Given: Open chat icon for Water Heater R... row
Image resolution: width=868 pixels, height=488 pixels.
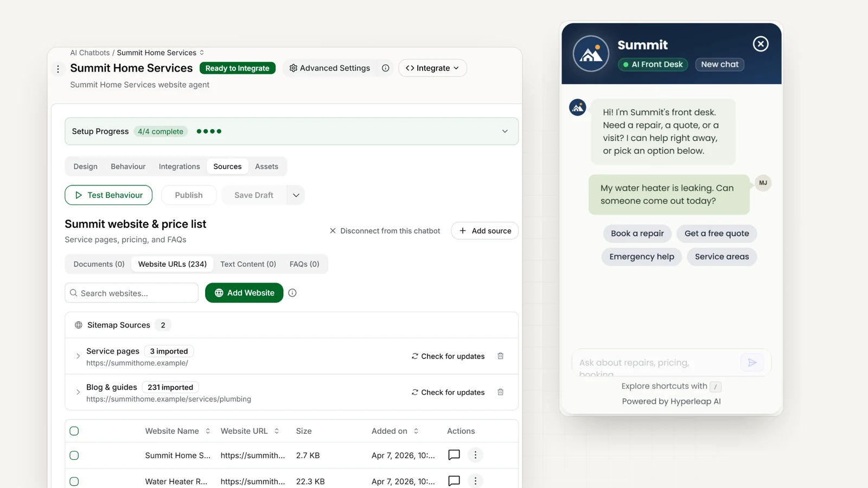Looking at the screenshot, I should [x=454, y=481].
